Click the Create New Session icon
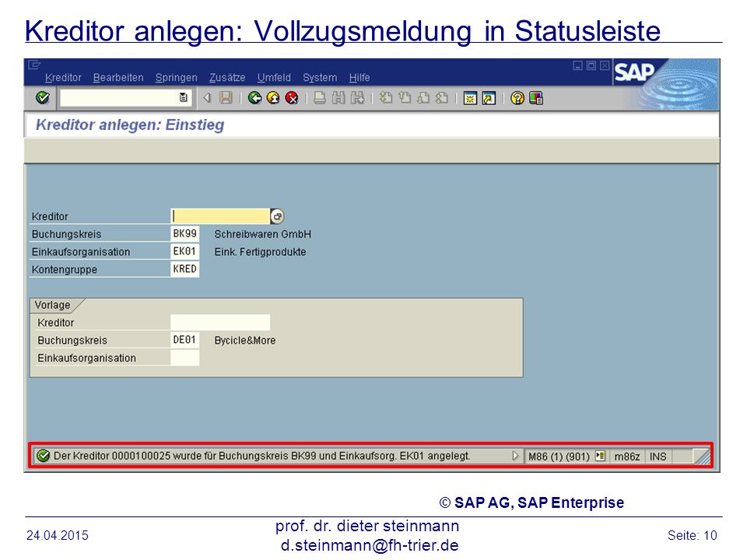Image resolution: width=747 pixels, height=560 pixels. point(470,98)
